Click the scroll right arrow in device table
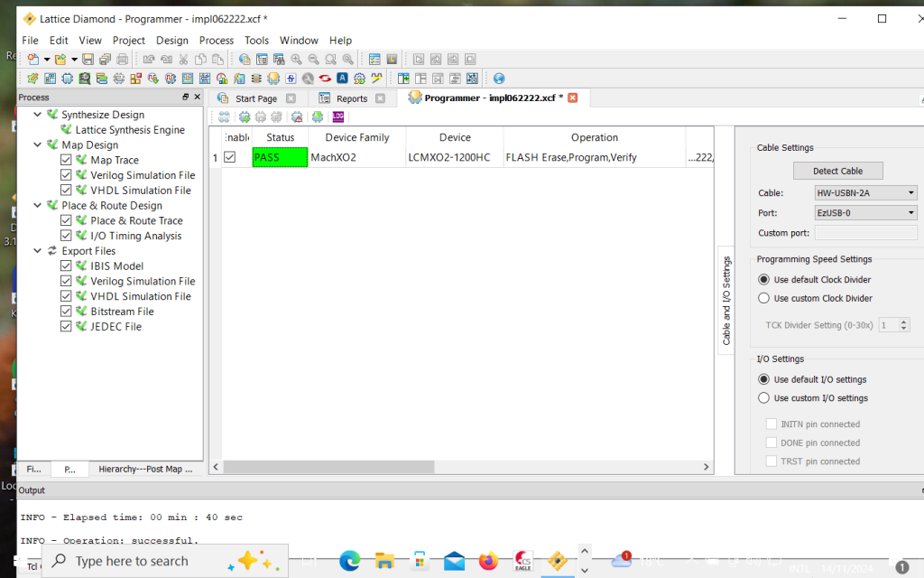Image resolution: width=924 pixels, height=578 pixels. (x=706, y=467)
